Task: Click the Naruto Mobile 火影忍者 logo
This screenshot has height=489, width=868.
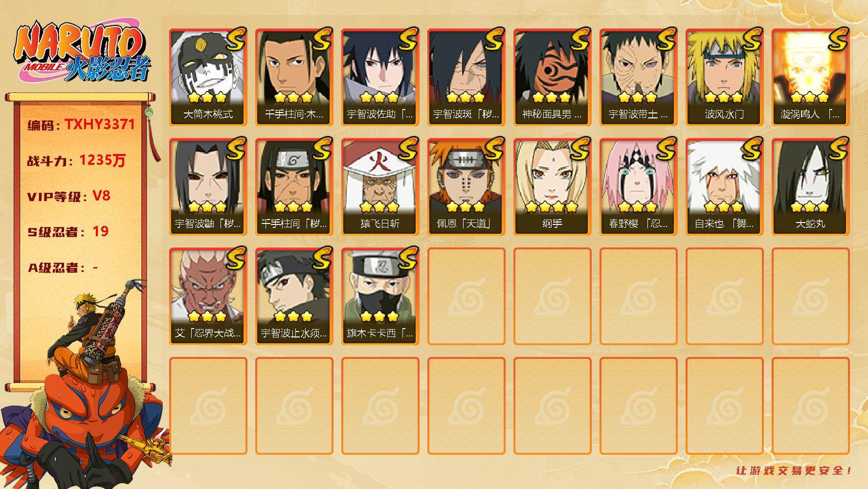Action: point(81,52)
